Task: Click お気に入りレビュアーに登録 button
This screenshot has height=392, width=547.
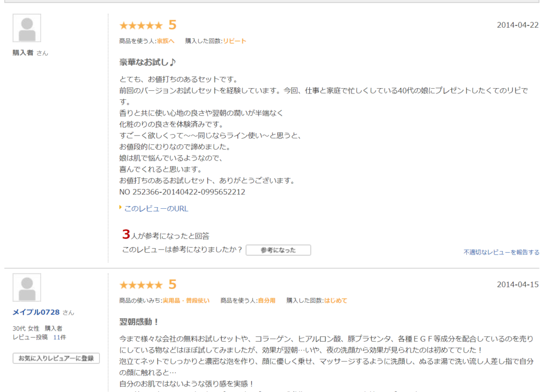Action: tap(56, 358)
